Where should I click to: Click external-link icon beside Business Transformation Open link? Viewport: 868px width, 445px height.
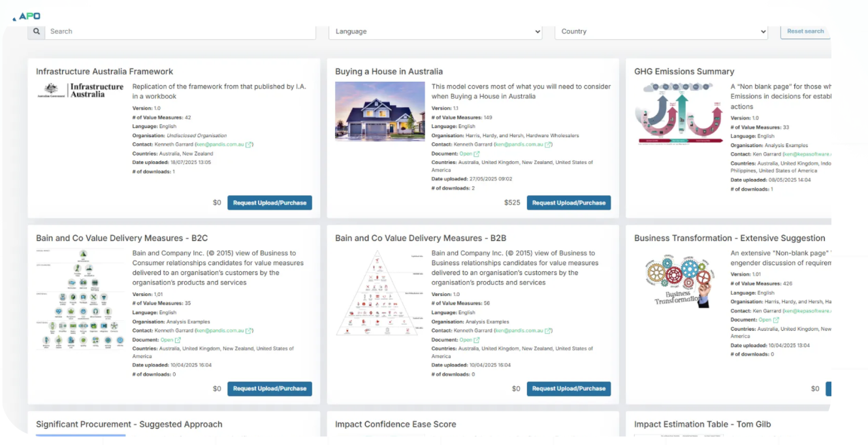(x=776, y=320)
